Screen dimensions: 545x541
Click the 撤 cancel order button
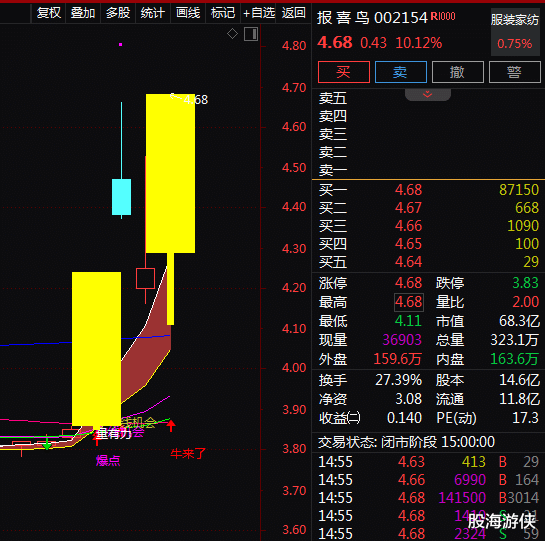point(457,72)
